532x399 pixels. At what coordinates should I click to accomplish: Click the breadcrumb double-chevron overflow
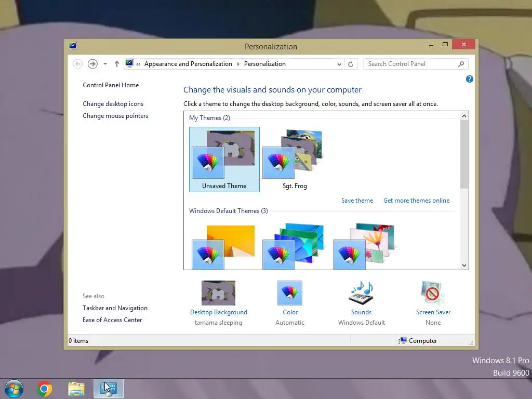(138, 64)
